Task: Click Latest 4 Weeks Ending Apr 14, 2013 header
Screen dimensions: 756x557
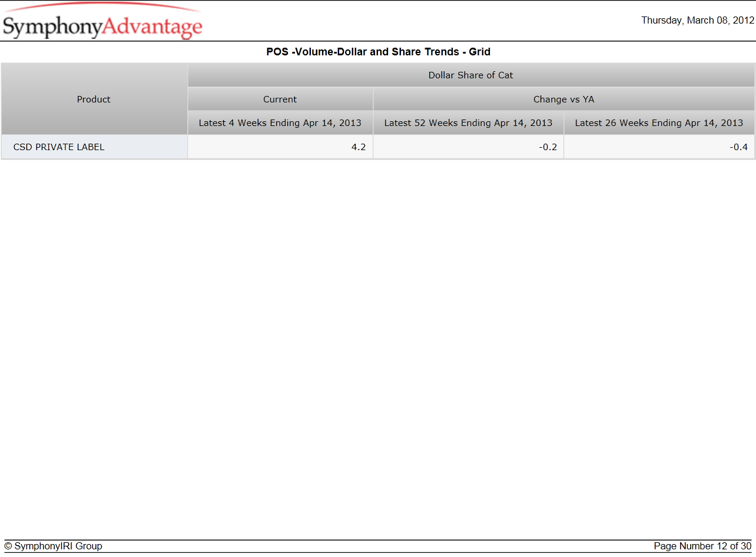Action: [280, 123]
